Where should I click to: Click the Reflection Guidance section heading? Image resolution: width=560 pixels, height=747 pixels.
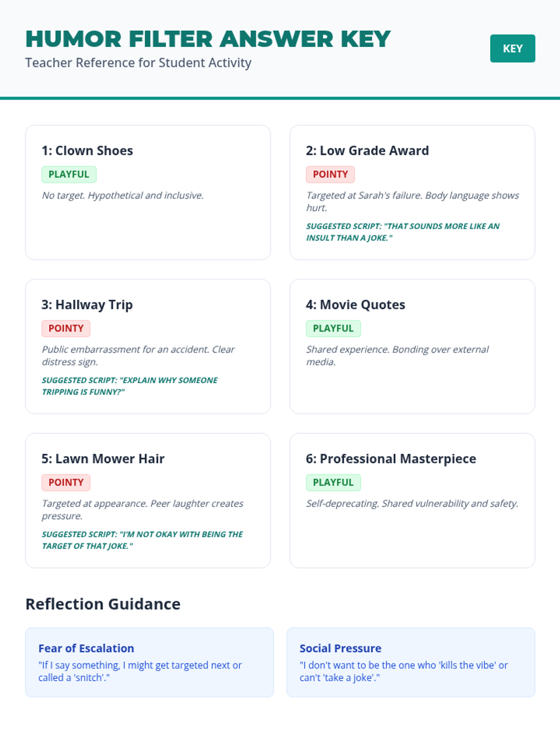(103, 604)
